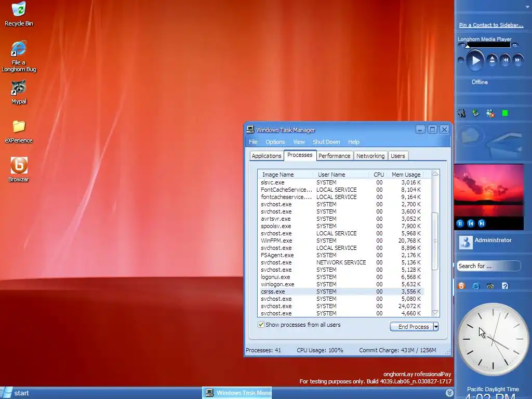This screenshot has height=399, width=532.
Task: Click Windows Task Manager taskbar button
Action: point(237,393)
